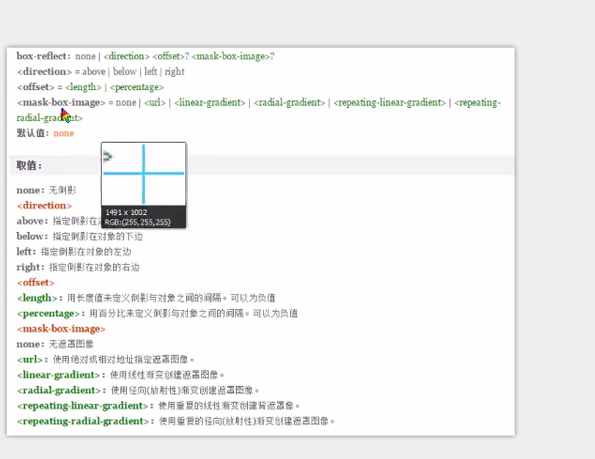Open the <offset>? link in box-reflect syntax line
Screen dimensions: 595x459
171,56
